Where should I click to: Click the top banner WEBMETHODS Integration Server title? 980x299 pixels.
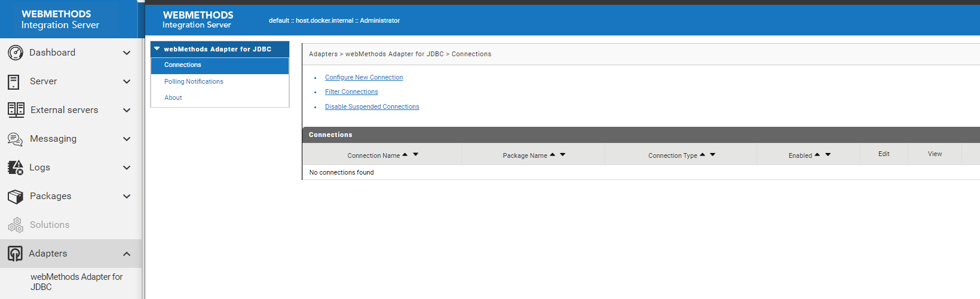click(198, 19)
